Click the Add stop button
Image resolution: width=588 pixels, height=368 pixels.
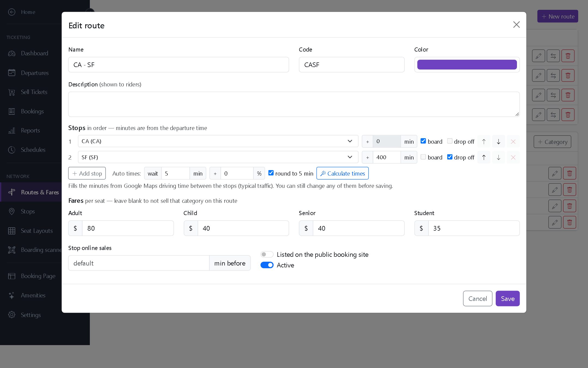point(87,173)
